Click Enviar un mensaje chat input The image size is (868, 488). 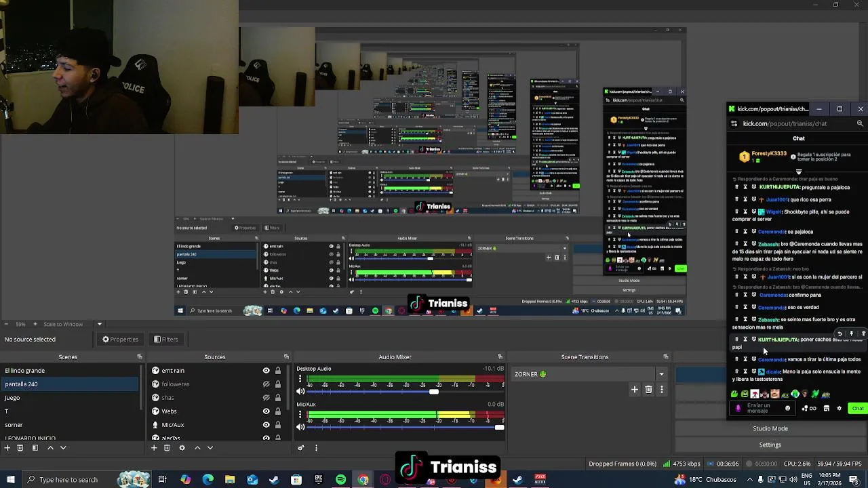pyautogui.click(x=762, y=408)
